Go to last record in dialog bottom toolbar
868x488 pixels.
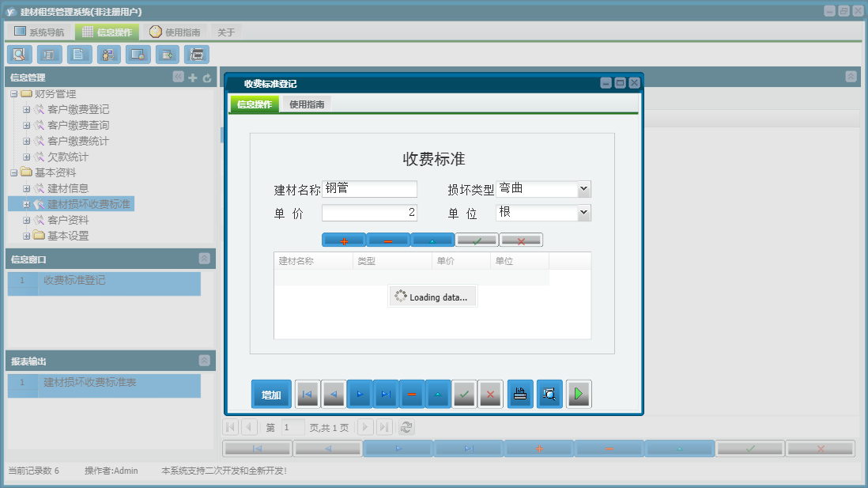[x=386, y=394]
